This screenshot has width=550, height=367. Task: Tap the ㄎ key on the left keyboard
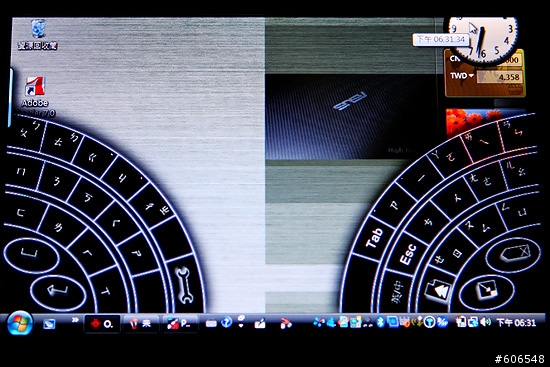[89, 198]
